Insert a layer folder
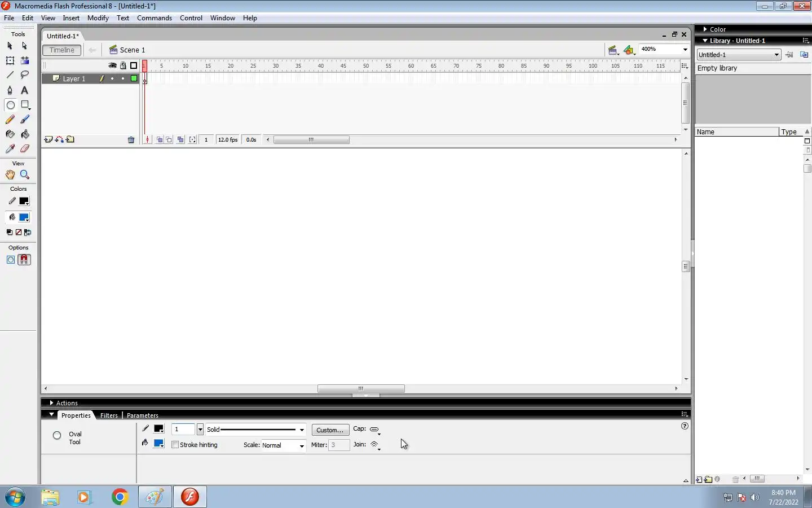 click(70, 139)
